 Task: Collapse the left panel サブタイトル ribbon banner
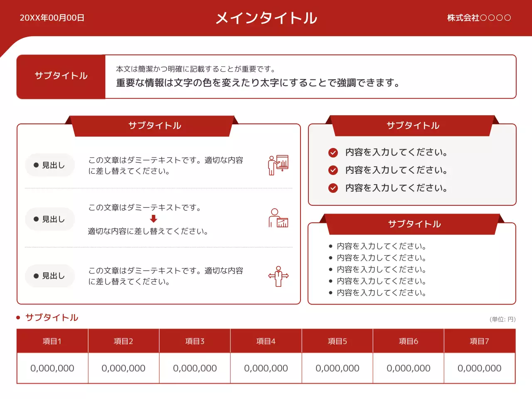[154, 126]
